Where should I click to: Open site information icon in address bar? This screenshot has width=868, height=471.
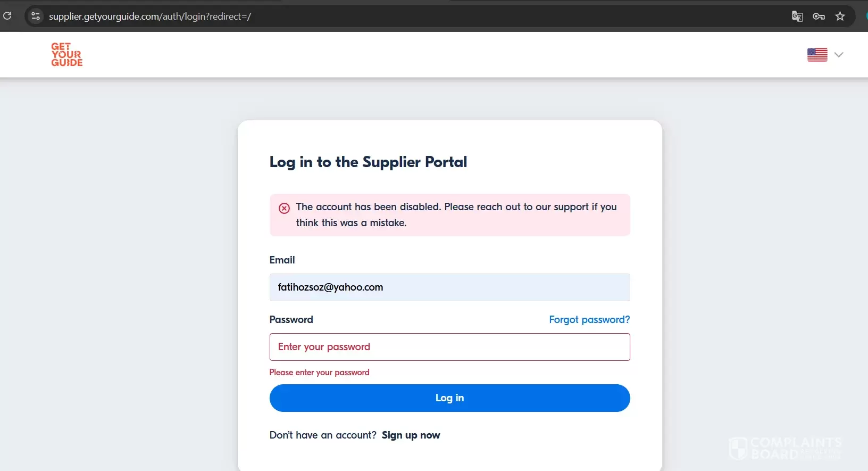pyautogui.click(x=36, y=16)
